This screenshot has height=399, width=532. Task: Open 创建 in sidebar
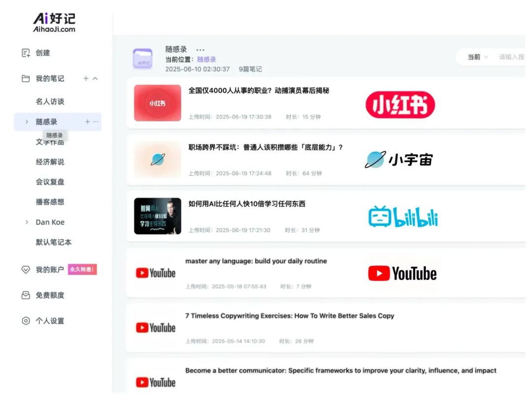click(43, 53)
